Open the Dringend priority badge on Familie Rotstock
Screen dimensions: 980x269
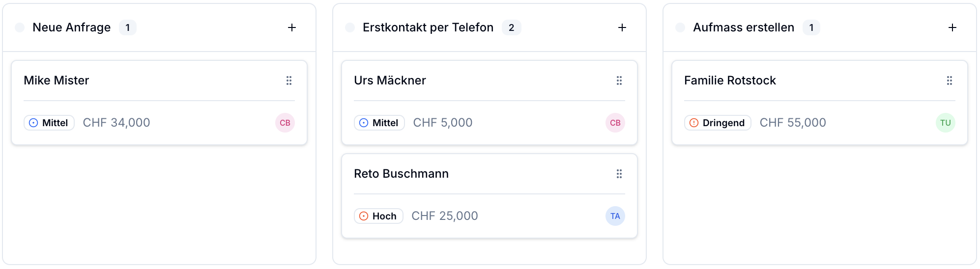(x=718, y=123)
